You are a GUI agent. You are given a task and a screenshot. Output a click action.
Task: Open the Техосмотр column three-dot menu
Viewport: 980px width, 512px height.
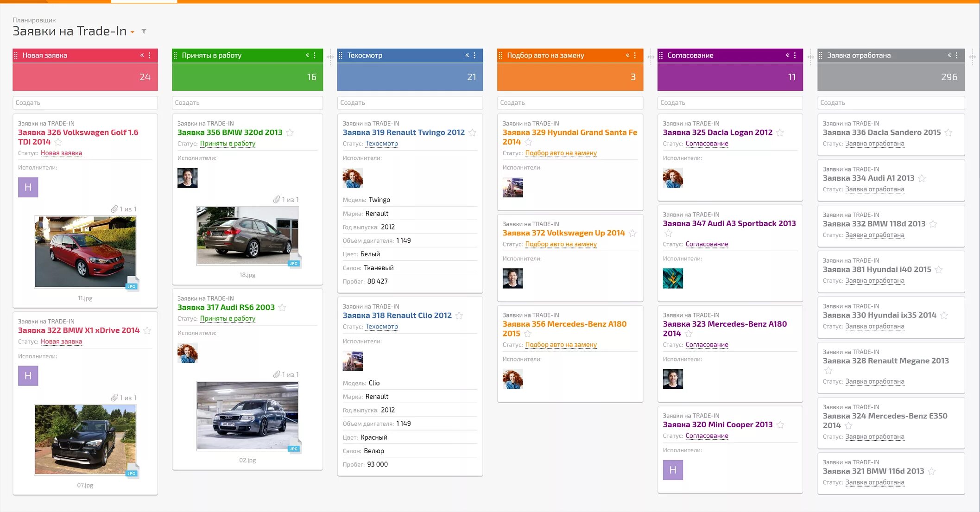coord(474,56)
